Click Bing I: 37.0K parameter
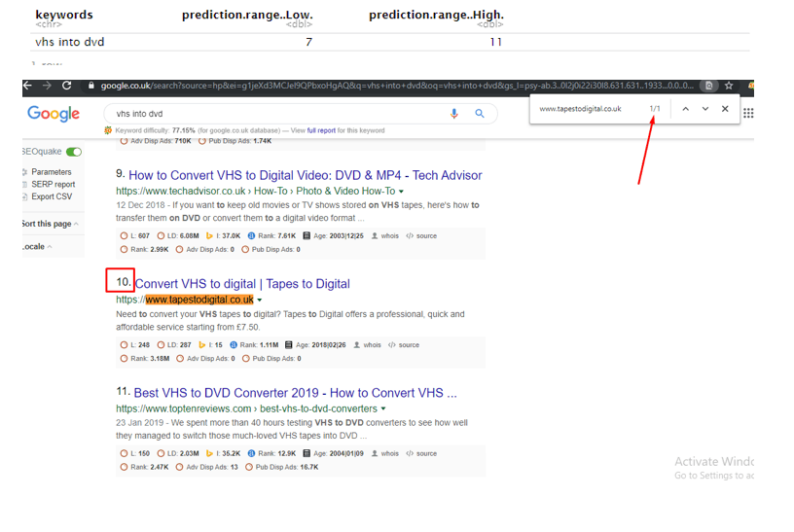Viewport: 794px width, 532px height. [223, 236]
